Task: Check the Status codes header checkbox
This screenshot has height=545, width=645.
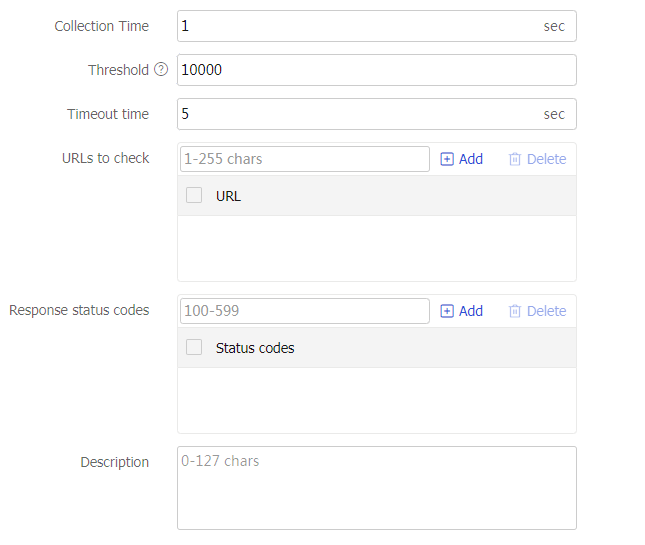Action: point(194,348)
